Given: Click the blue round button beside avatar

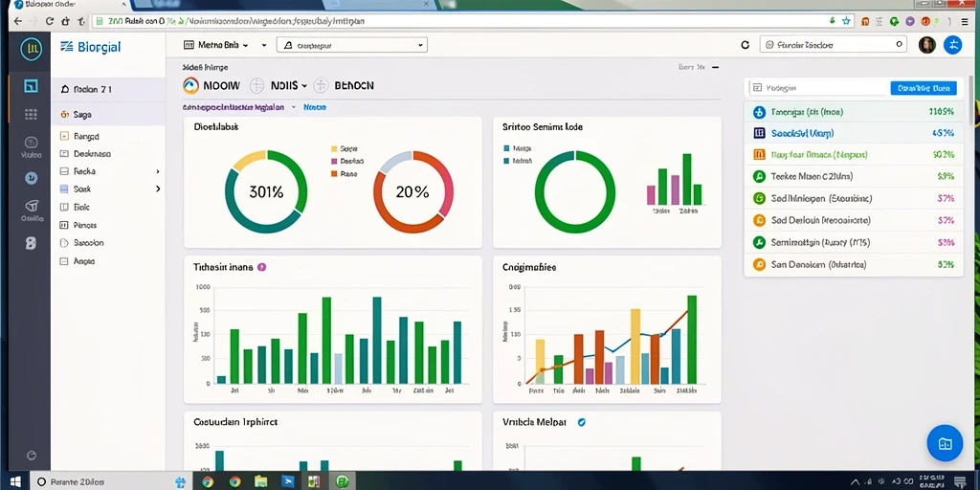Looking at the screenshot, I should (x=952, y=45).
